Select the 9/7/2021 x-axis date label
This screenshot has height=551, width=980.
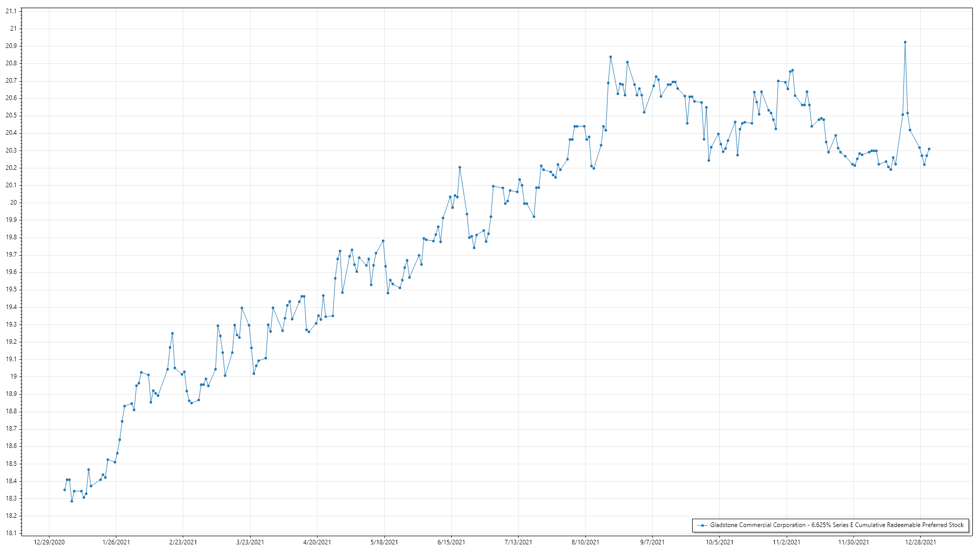(x=652, y=542)
